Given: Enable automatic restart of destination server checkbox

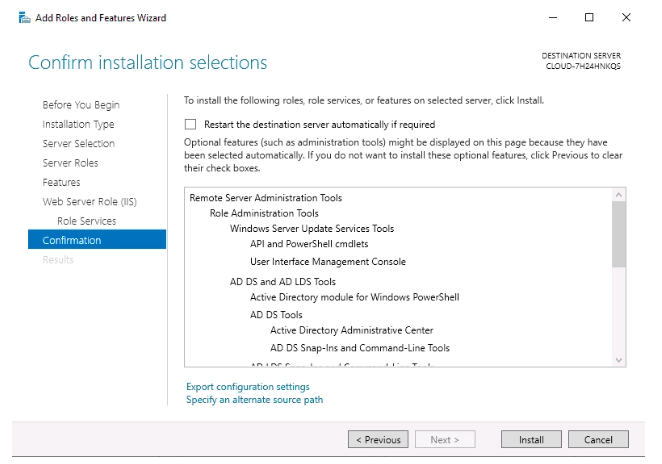Looking at the screenshot, I should (190, 124).
